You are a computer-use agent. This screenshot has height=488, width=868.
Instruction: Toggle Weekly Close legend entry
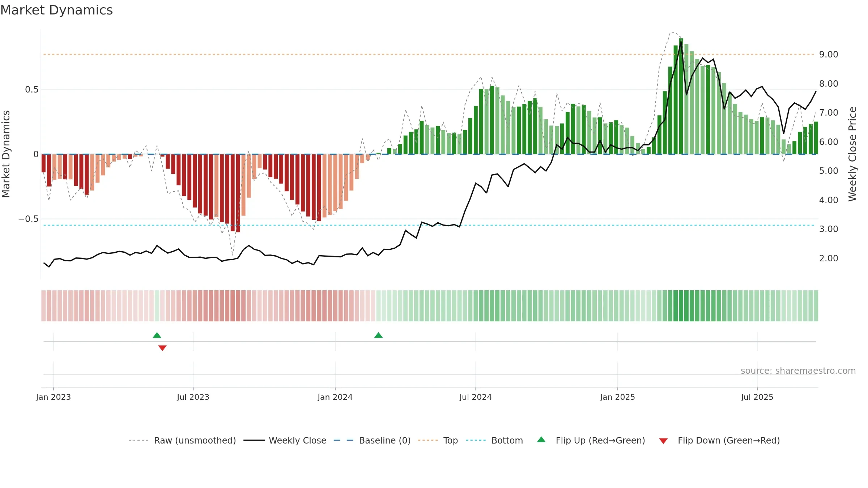point(285,440)
